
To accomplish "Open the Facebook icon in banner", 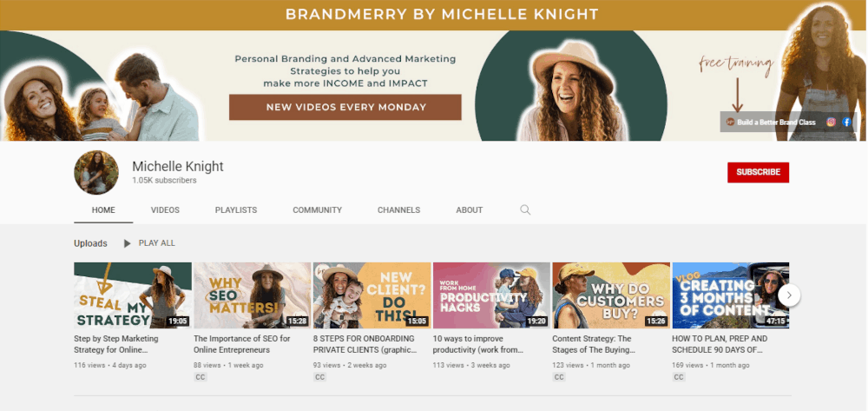I will 847,122.
